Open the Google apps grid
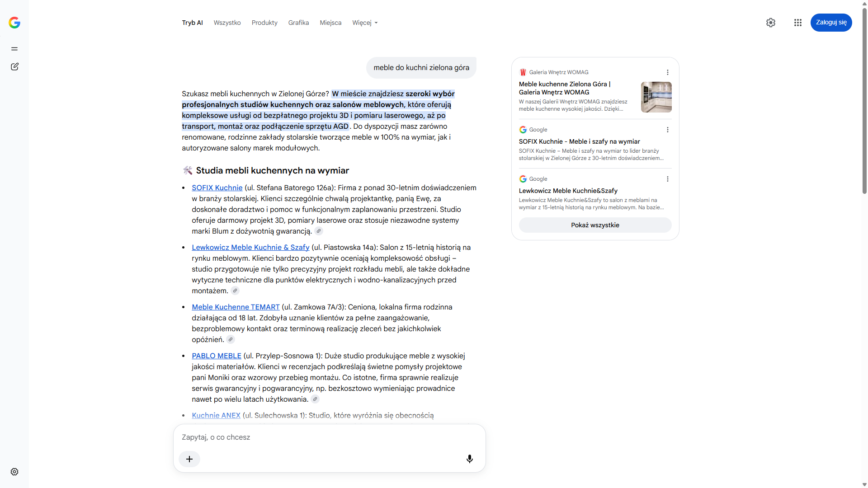This screenshot has height=488, width=868. coord(798,23)
